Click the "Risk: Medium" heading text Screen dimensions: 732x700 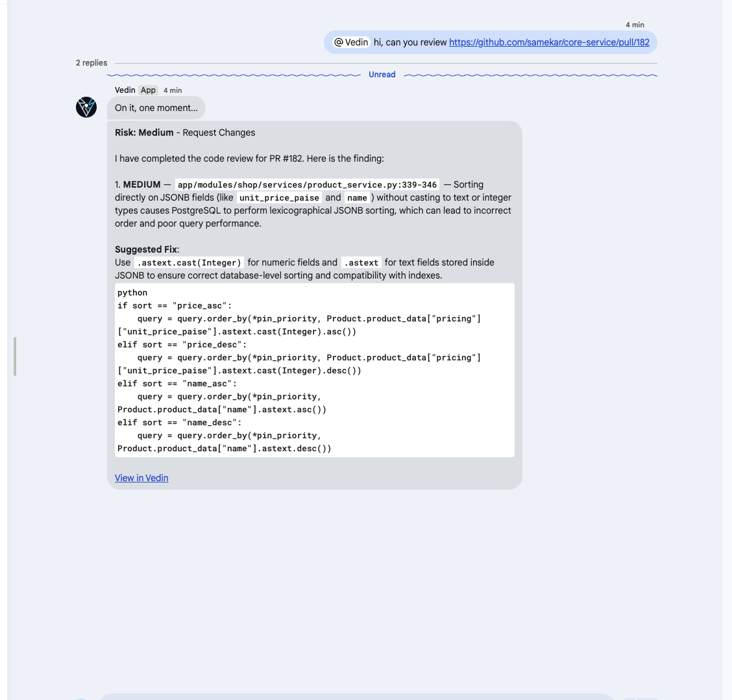click(144, 132)
